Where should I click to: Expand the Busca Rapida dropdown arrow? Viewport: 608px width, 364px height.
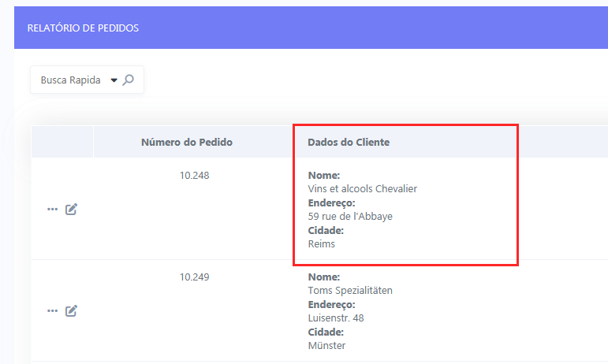point(114,80)
